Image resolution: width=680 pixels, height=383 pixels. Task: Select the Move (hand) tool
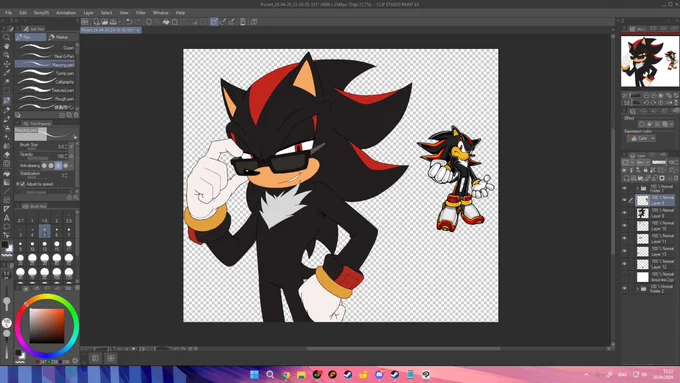tap(7, 46)
